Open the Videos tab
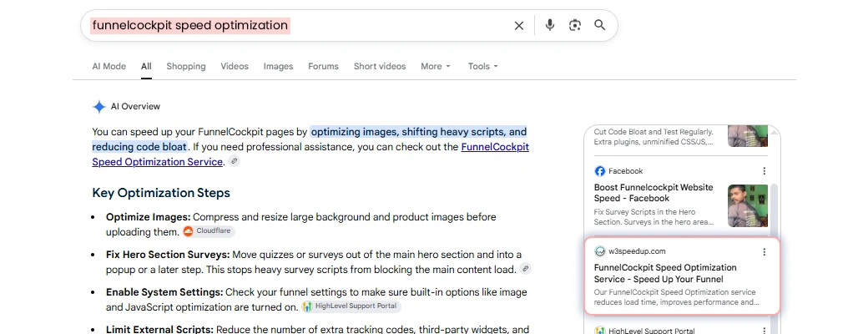Screen dimensions: 868x334 [x=235, y=67]
